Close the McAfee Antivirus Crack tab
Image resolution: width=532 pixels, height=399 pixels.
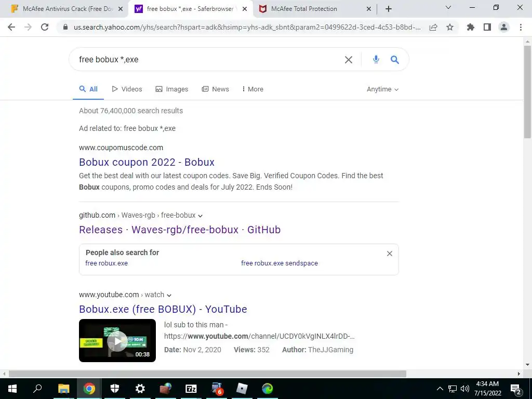click(x=121, y=9)
